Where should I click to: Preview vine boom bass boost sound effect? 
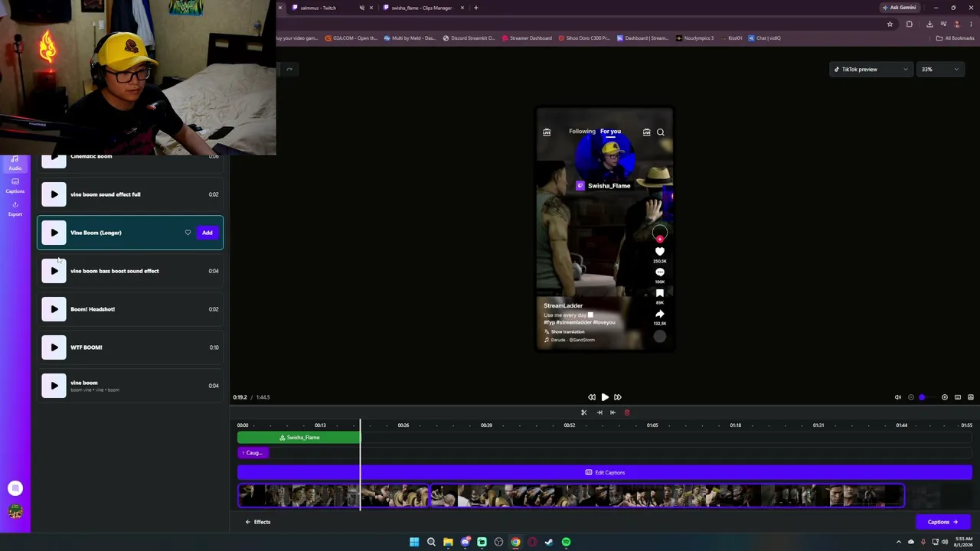[54, 271]
